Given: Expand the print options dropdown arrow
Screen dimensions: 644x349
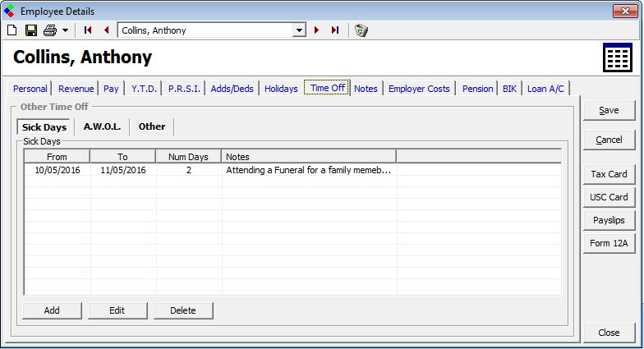Looking at the screenshot, I should (65, 30).
